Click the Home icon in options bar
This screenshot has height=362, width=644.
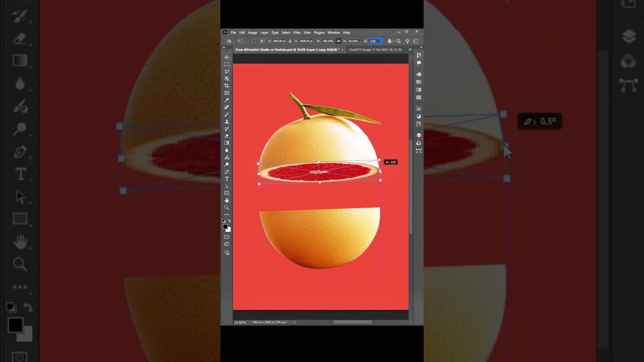[229, 41]
